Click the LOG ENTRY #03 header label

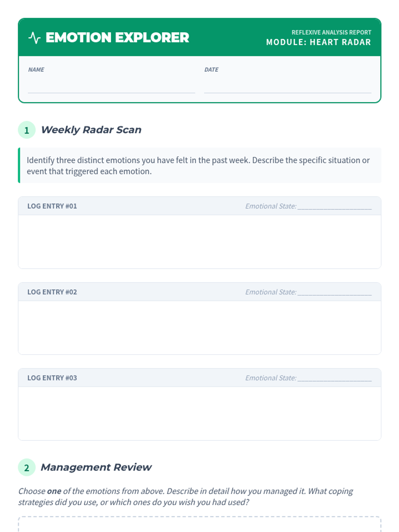tap(52, 378)
